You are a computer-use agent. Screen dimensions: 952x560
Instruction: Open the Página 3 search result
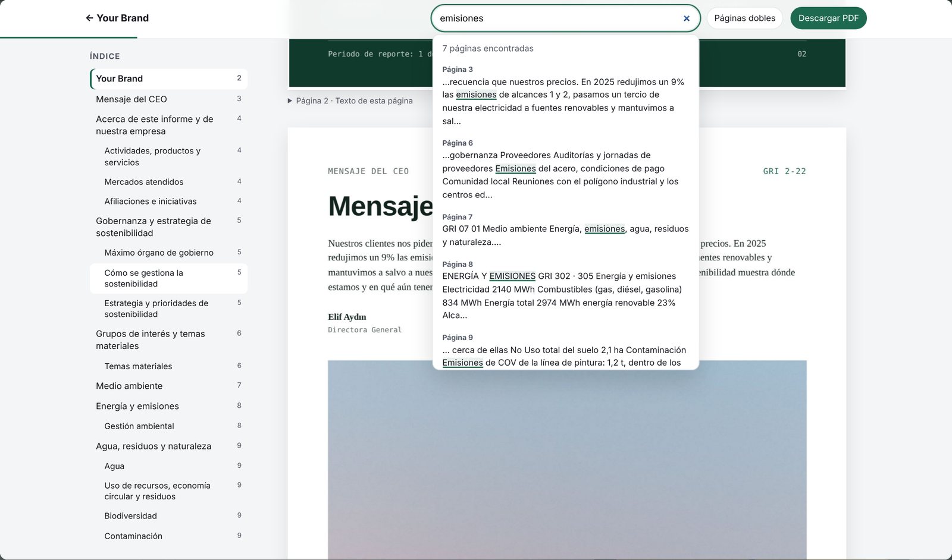565,95
